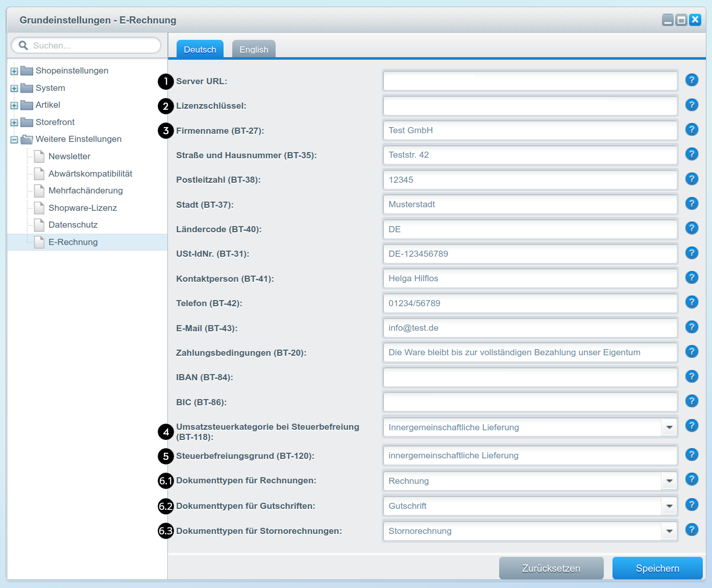This screenshot has height=588, width=712.
Task: Open help for Dokumenttypen für Stornorechnungen
Action: pyautogui.click(x=692, y=529)
